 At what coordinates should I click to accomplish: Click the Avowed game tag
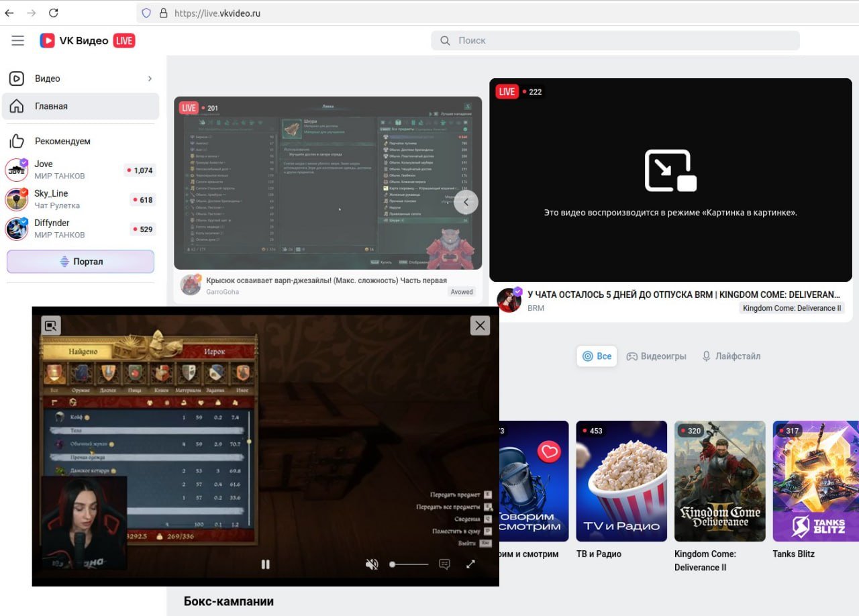point(462,292)
